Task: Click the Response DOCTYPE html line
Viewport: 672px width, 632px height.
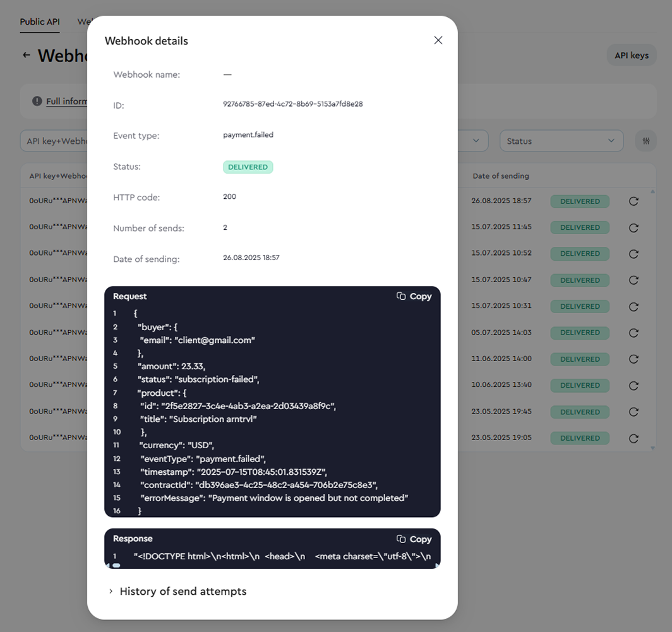Action: [282, 557]
